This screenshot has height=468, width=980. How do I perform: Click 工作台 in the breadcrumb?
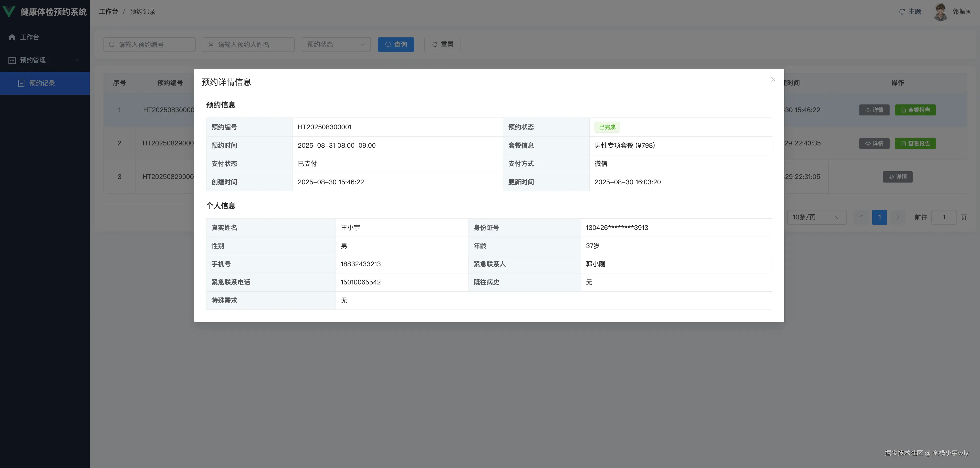108,12
